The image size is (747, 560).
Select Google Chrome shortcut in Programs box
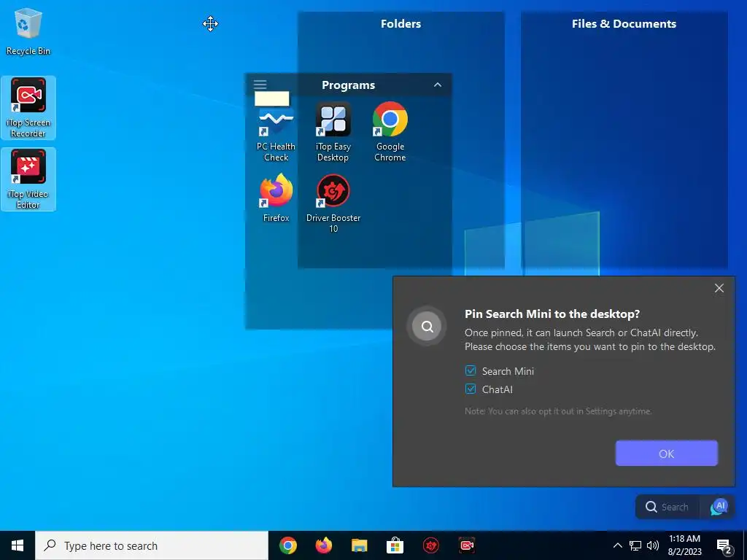pyautogui.click(x=390, y=132)
